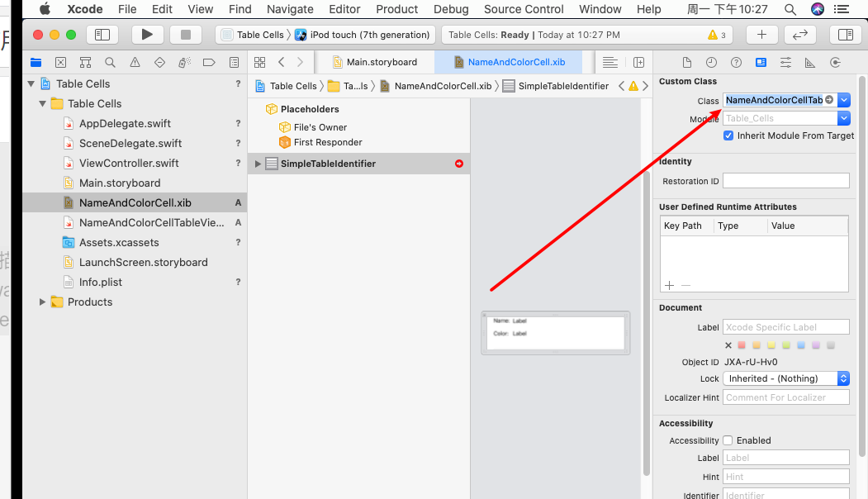Add a User Defined Runtime Attribute with plus button
868x499 pixels.
tap(669, 285)
